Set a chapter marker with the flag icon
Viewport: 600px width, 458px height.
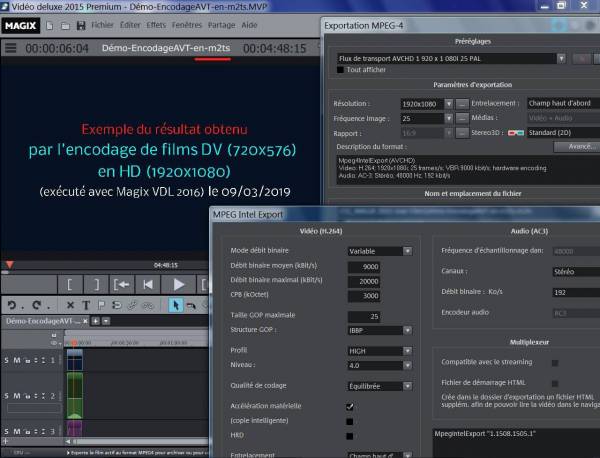pos(101,305)
